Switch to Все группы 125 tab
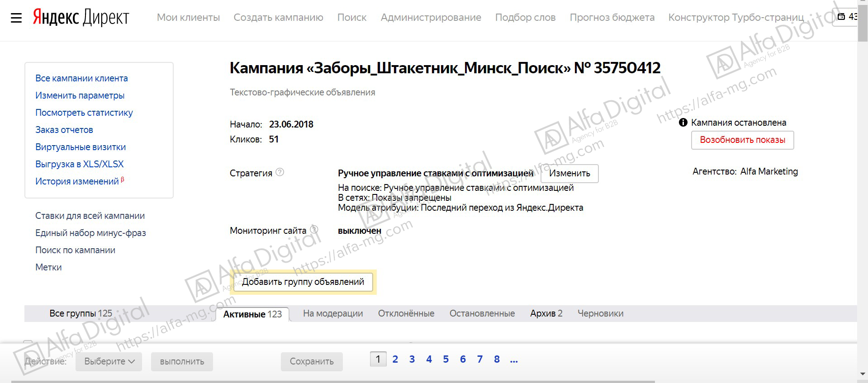868x383 pixels. pos(81,313)
